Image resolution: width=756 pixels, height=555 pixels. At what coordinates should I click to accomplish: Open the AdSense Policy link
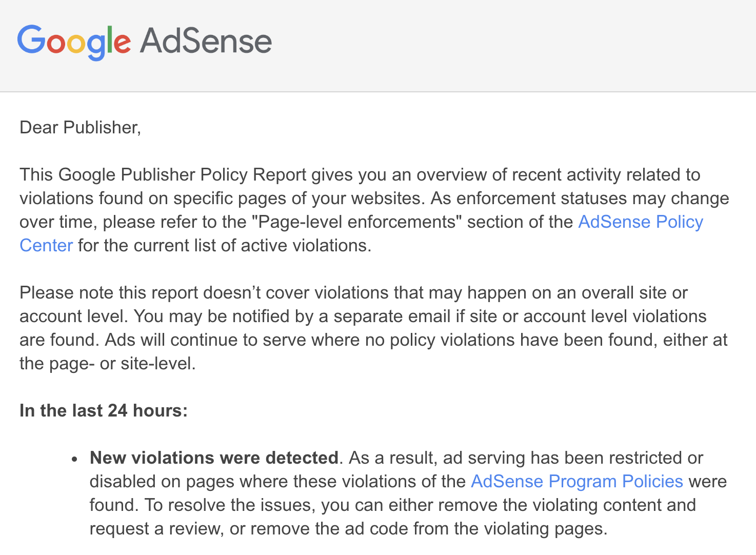[x=641, y=222]
